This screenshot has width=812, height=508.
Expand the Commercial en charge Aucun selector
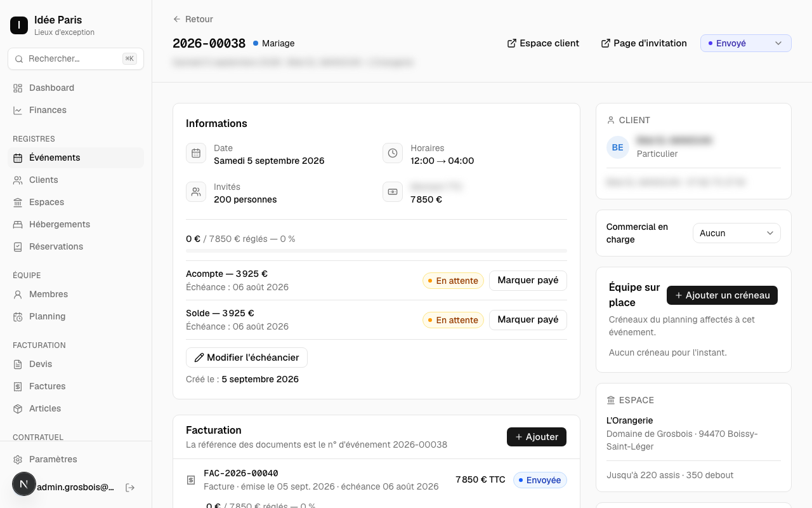point(737,233)
